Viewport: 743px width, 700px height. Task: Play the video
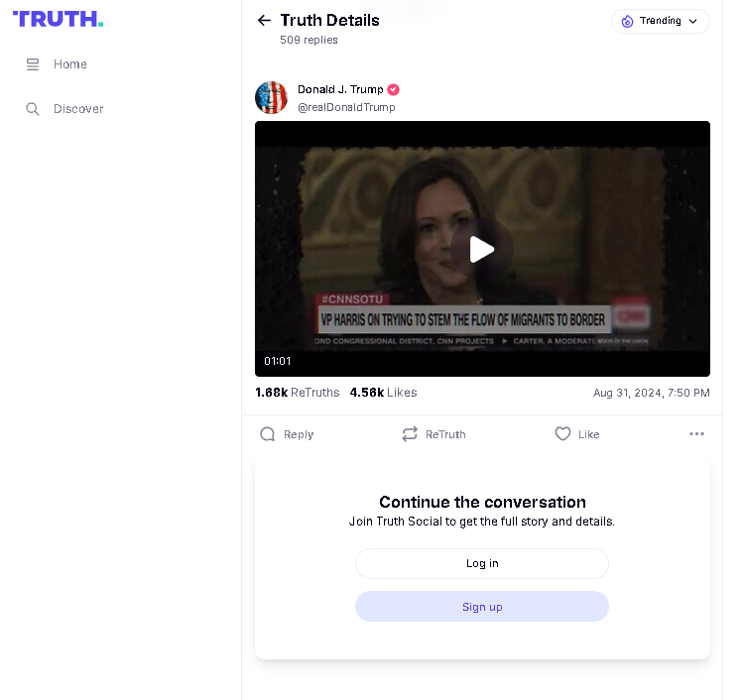(x=482, y=249)
